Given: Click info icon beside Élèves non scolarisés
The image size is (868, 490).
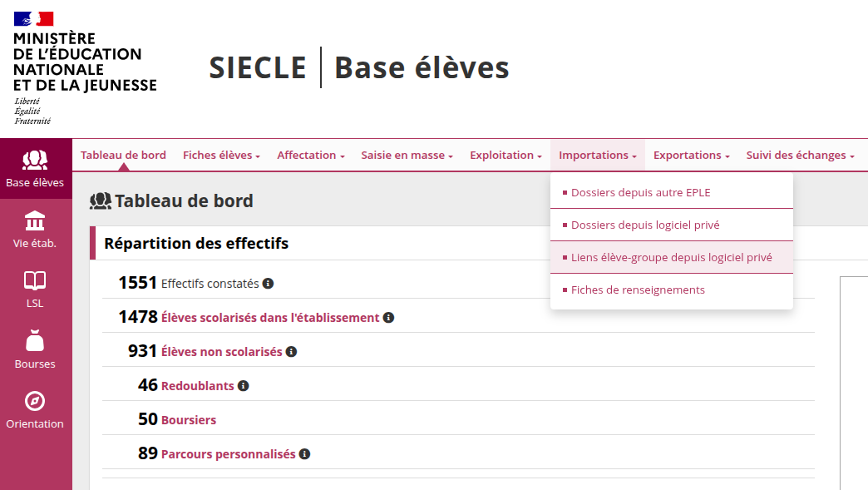Looking at the screenshot, I should coord(291,352).
